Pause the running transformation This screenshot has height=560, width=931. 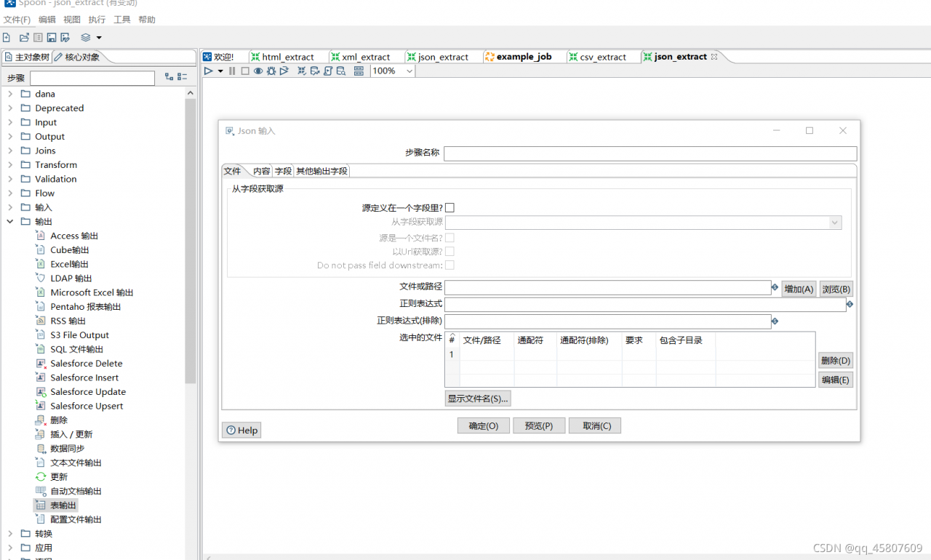point(232,71)
